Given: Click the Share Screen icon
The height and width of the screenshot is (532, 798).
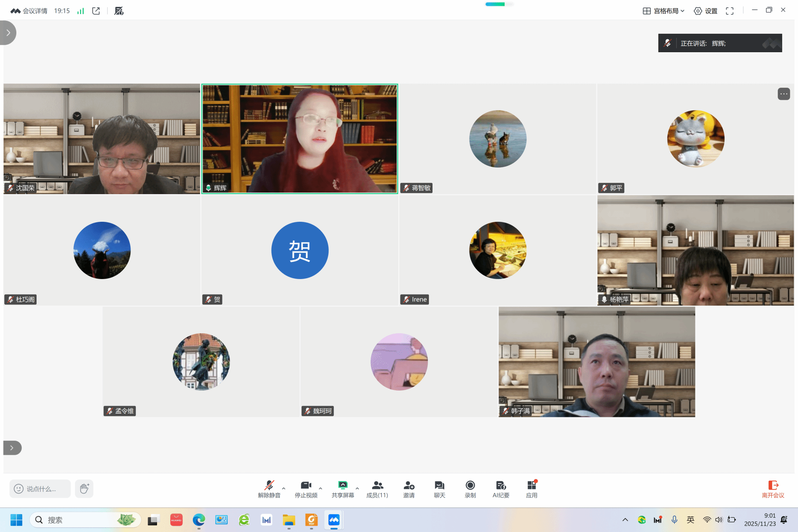Looking at the screenshot, I should point(343,489).
